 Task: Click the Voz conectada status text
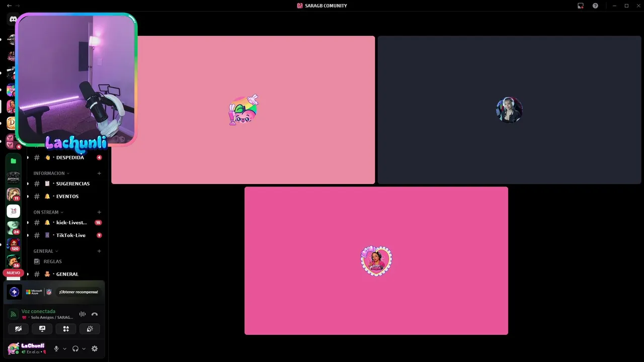[x=38, y=311]
